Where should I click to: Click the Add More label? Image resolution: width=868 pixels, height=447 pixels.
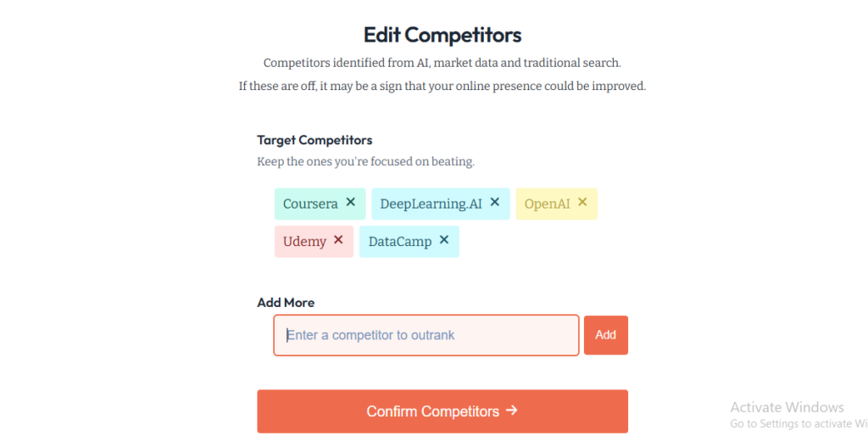click(286, 303)
